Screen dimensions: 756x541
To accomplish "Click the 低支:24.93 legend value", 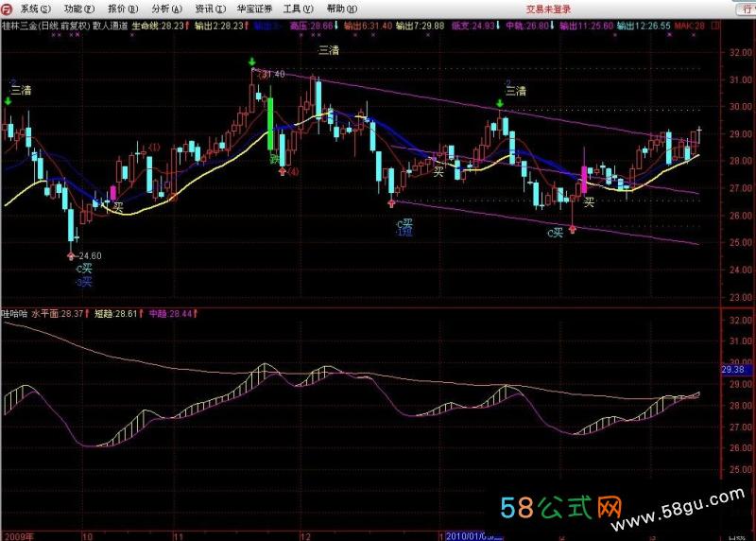I will [473, 26].
